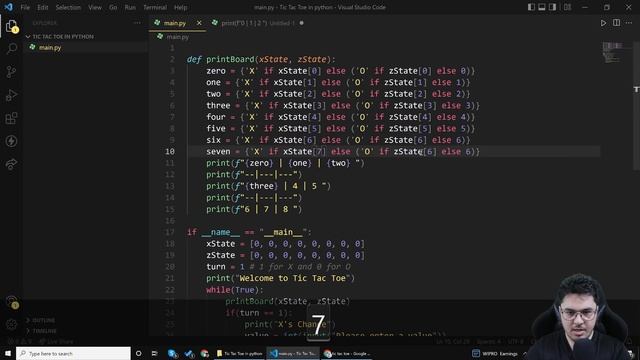This screenshot has width=640, height=360.
Task: Open the Explorer view in activity bar
Action: [x=11, y=26]
